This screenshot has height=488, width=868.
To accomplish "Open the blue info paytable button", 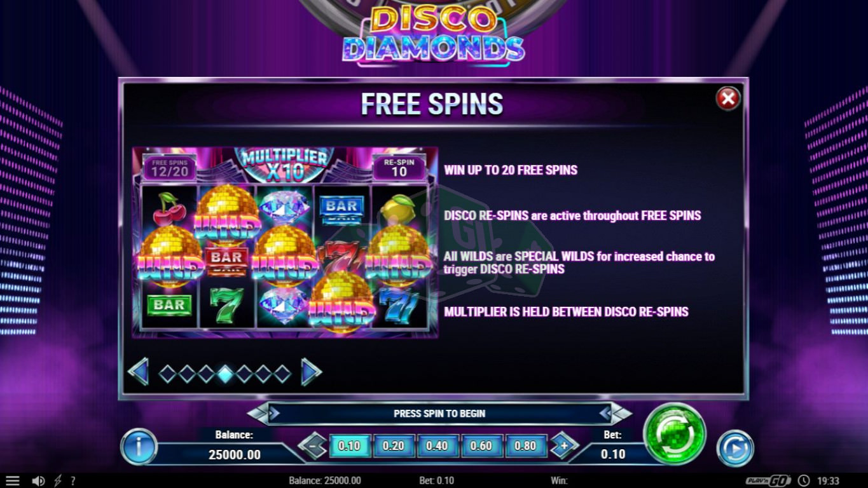I will point(138,446).
